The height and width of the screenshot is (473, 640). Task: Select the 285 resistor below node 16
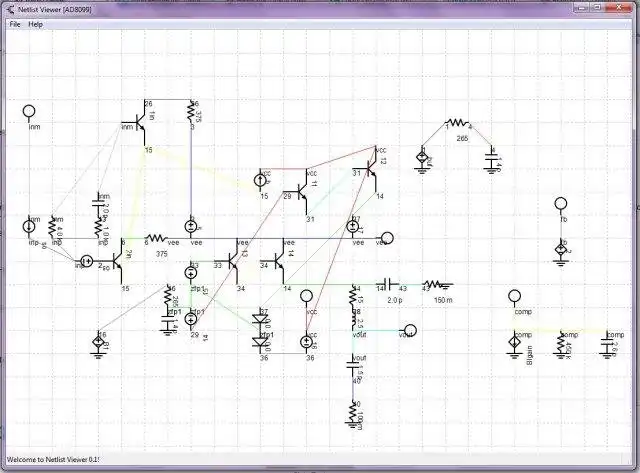(x=167, y=296)
